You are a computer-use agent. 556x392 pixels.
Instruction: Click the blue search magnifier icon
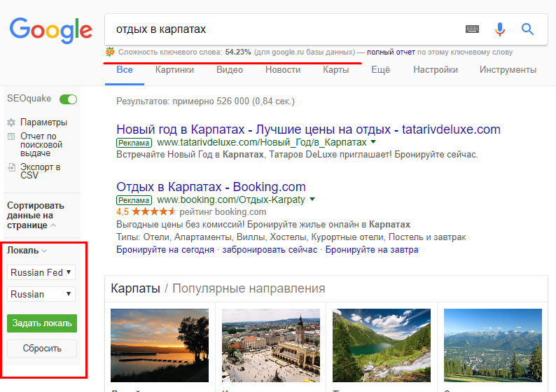527,29
